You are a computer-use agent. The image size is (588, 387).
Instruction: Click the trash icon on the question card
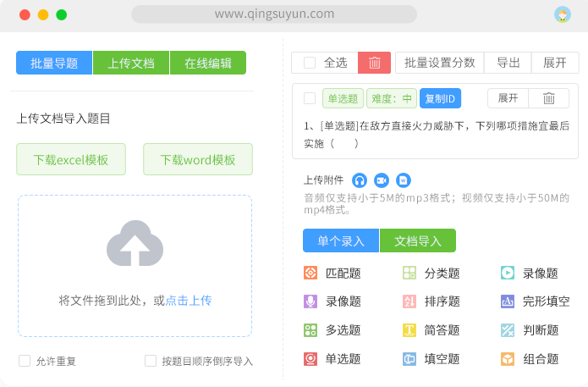pos(548,98)
